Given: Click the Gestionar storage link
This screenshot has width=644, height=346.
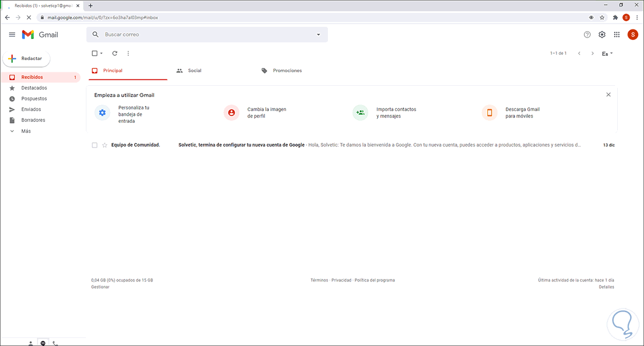Looking at the screenshot, I should click(x=100, y=287).
